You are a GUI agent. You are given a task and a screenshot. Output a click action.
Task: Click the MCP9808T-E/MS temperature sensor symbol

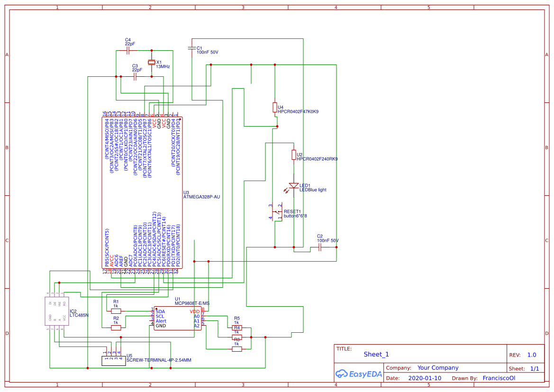(x=178, y=319)
